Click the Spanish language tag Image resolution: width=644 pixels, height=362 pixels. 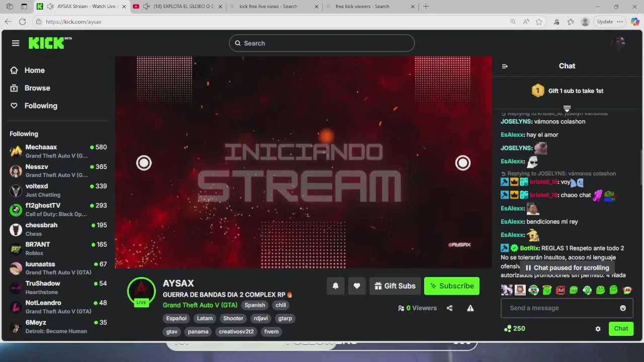(255, 305)
